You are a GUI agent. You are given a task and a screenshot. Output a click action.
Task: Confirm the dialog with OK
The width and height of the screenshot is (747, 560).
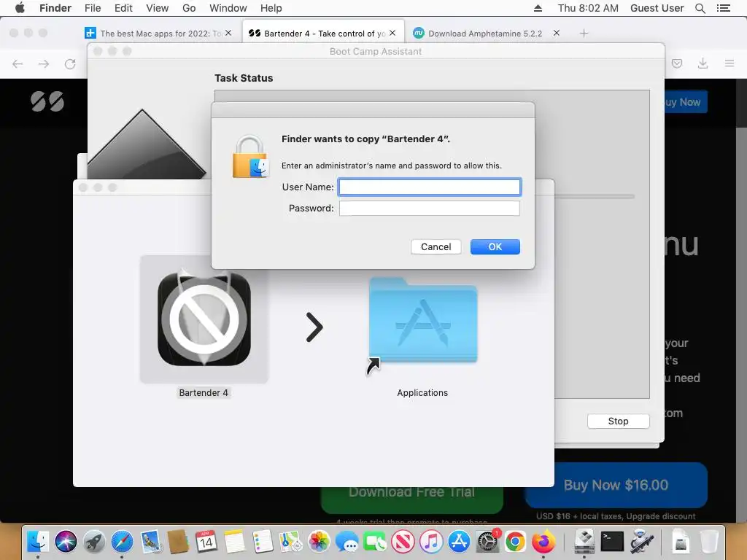(495, 246)
